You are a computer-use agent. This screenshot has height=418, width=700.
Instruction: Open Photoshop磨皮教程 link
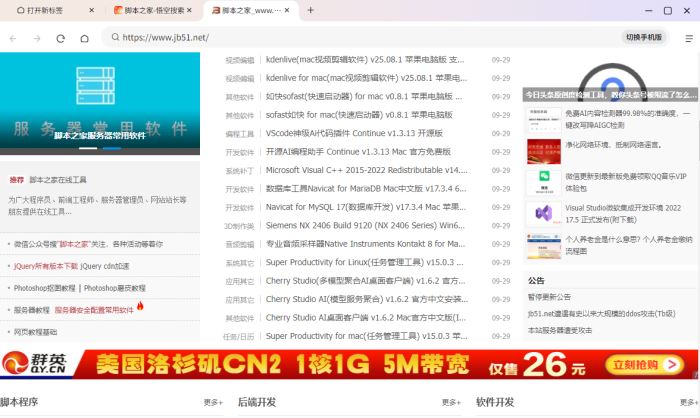click(x=115, y=288)
